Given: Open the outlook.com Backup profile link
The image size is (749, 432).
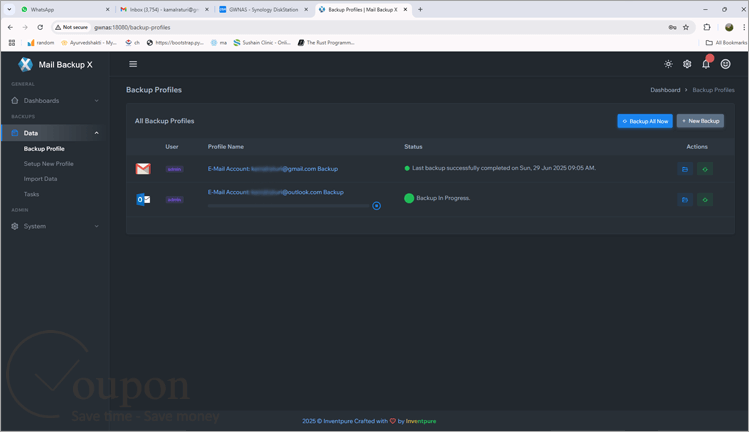Looking at the screenshot, I should [x=276, y=193].
